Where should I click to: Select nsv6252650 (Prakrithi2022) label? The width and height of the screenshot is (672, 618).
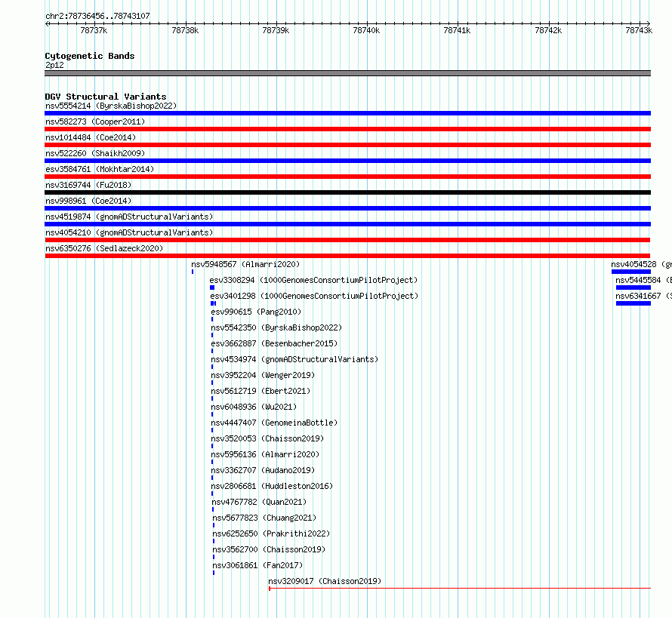coord(271,533)
